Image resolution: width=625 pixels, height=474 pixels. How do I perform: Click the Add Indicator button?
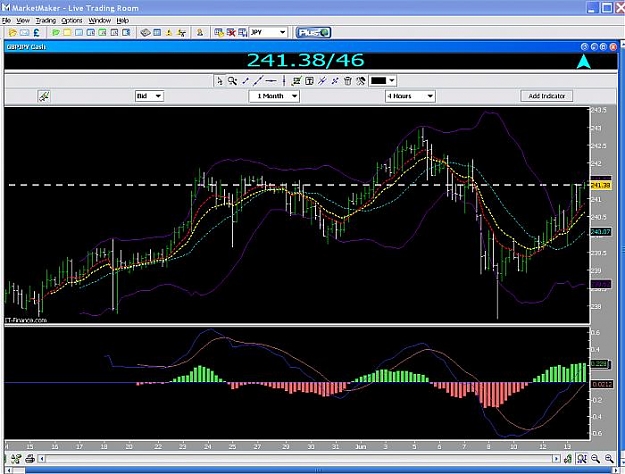(546, 96)
